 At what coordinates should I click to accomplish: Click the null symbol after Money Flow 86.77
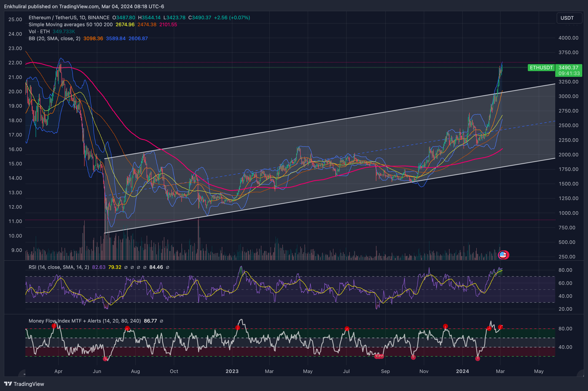pos(162,321)
